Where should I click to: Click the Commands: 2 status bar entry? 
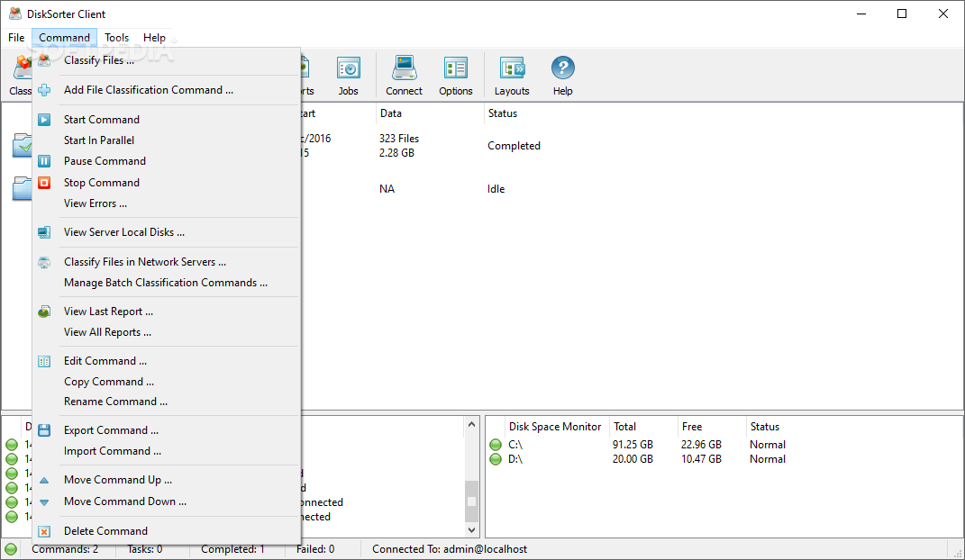coord(65,549)
